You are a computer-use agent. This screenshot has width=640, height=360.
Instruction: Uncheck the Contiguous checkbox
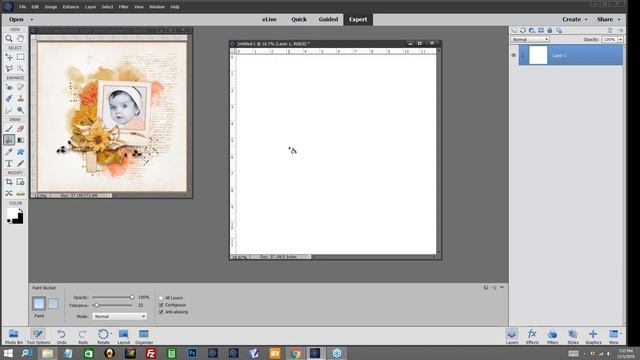tap(161, 305)
